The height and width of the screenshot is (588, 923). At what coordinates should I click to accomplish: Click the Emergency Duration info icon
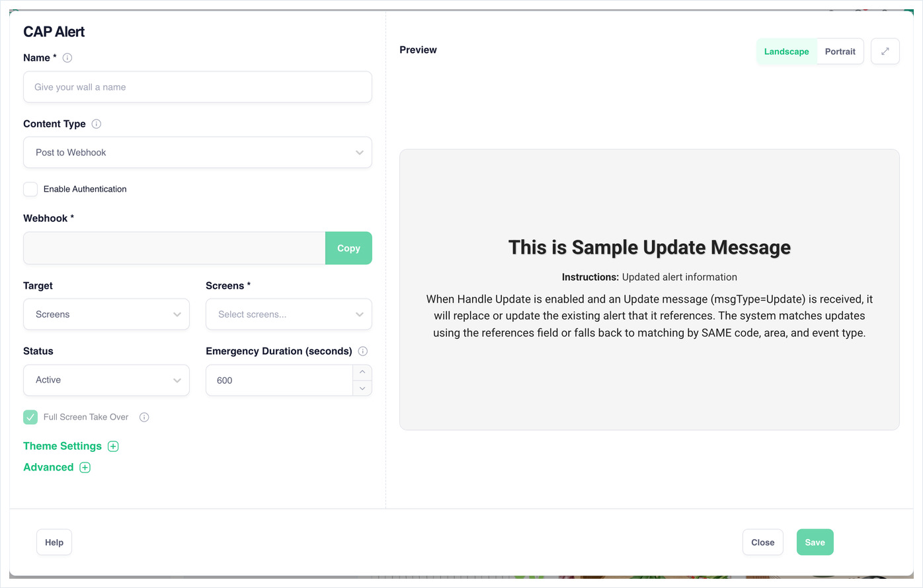(363, 351)
